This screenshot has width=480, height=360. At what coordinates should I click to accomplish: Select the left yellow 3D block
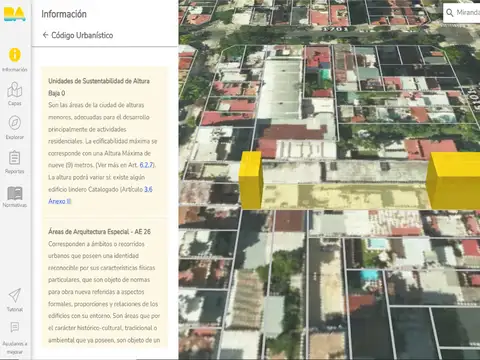pyautogui.click(x=251, y=180)
